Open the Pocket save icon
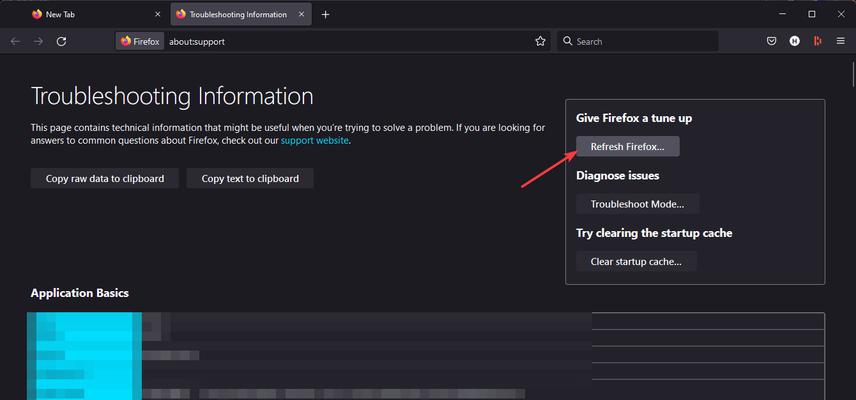 tap(771, 41)
